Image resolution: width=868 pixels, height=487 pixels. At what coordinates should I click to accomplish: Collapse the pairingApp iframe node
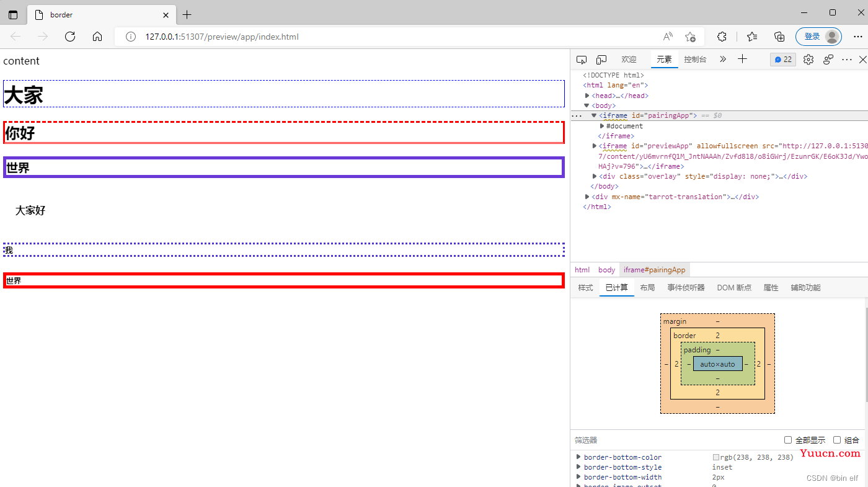594,115
